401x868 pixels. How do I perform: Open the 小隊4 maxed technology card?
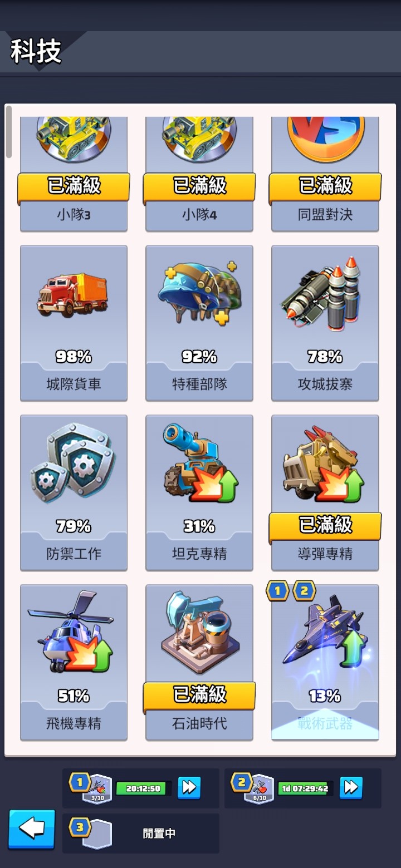tap(199, 174)
